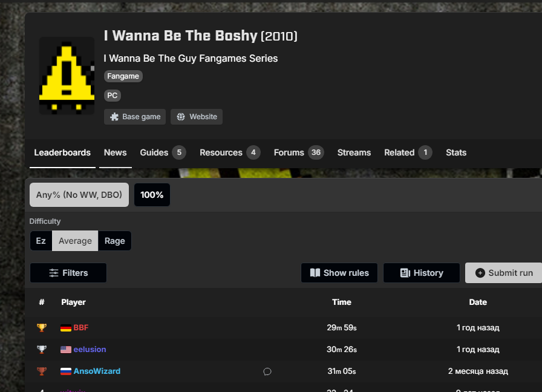Viewport: 542px width, 392px height.
Task: Choose Rage difficulty
Action: 115,241
